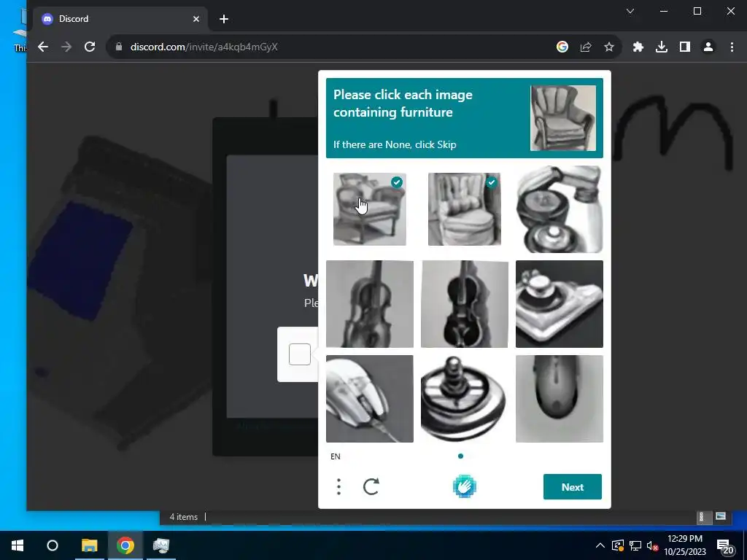Click the Next button
This screenshot has height=560, width=747.
[572, 486]
